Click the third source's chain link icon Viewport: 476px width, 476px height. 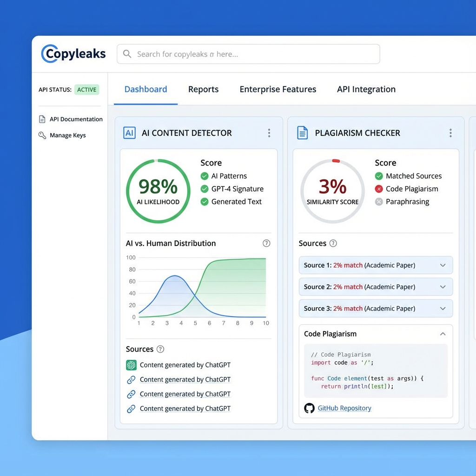click(131, 394)
